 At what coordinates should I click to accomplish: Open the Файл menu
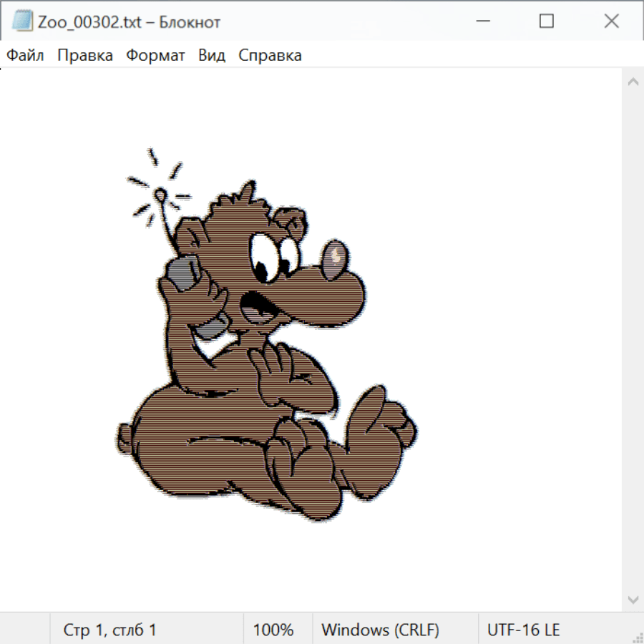pyautogui.click(x=25, y=56)
